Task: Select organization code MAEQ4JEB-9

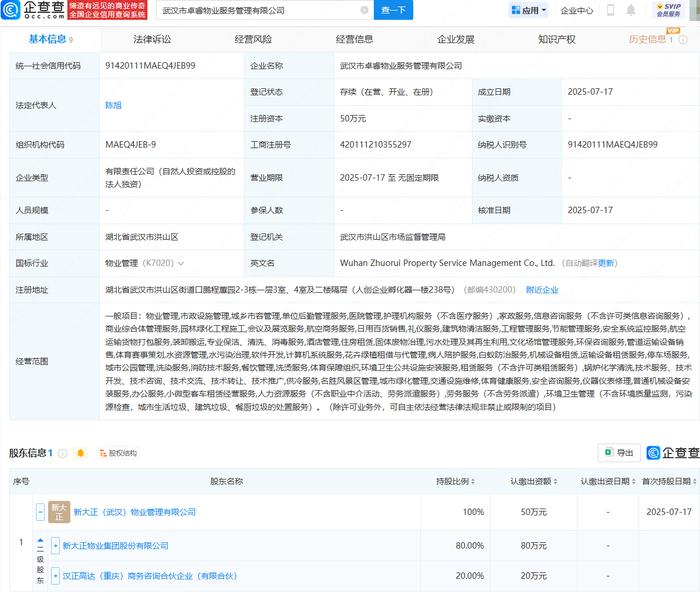Action: point(130,145)
